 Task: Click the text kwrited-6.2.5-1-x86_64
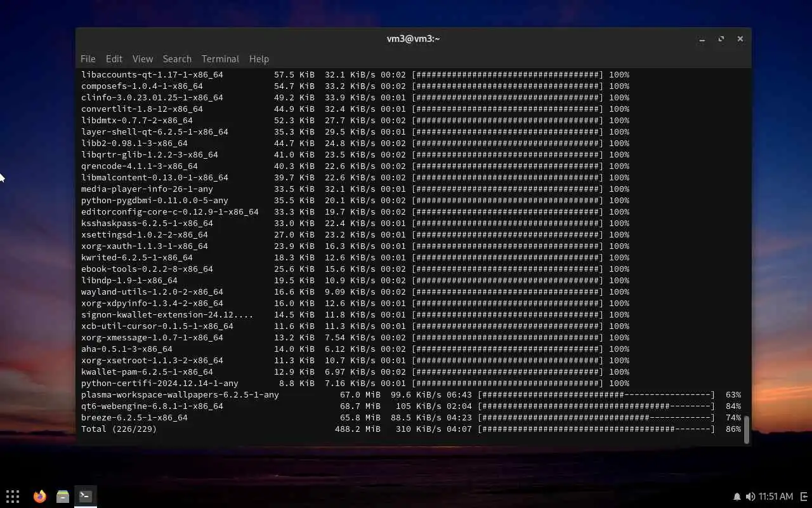(137, 258)
